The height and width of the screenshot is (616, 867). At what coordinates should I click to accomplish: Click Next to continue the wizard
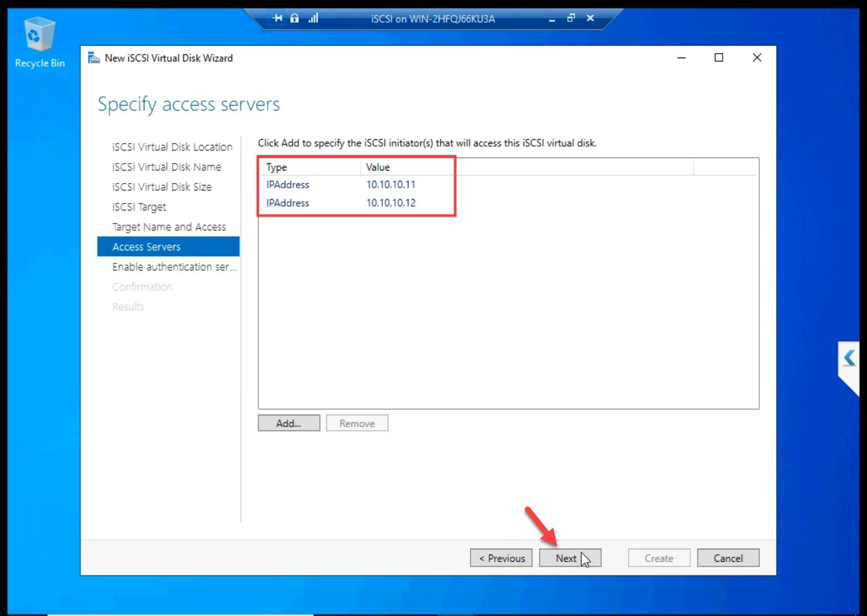tap(570, 558)
